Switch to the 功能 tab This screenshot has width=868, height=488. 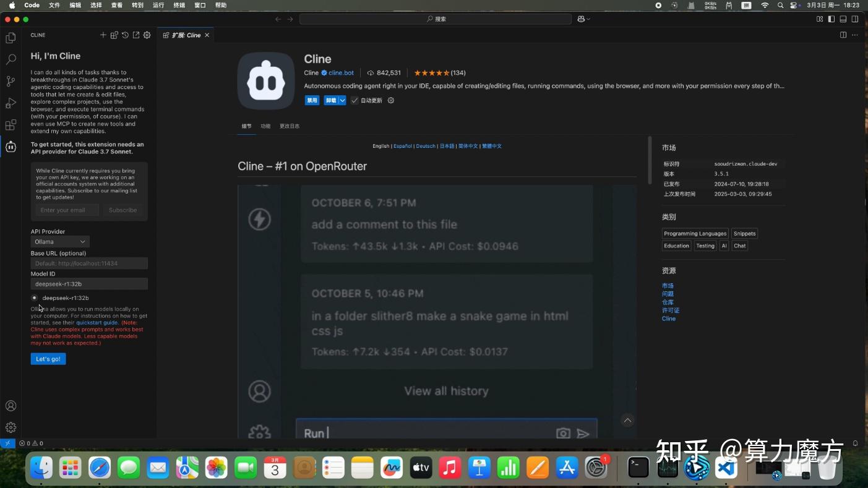point(265,126)
